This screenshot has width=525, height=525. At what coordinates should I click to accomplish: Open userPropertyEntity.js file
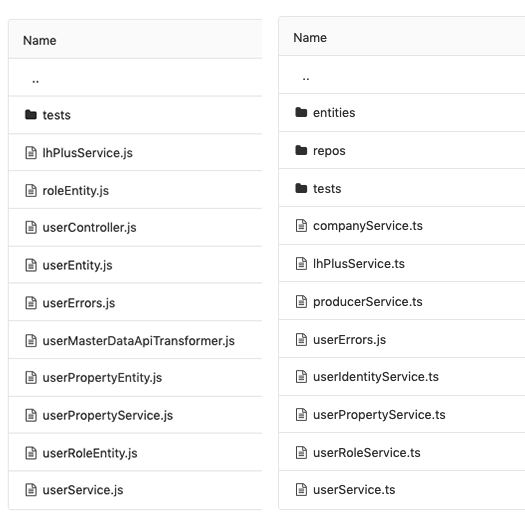tap(102, 378)
